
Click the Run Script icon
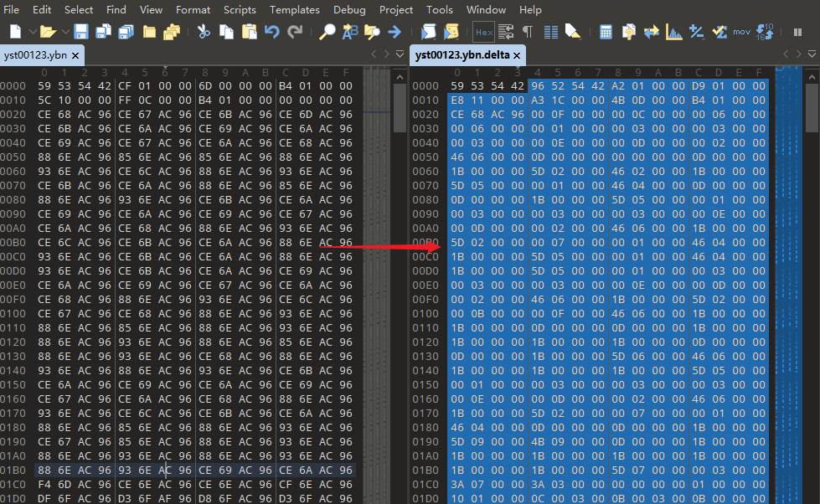(x=428, y=32)
